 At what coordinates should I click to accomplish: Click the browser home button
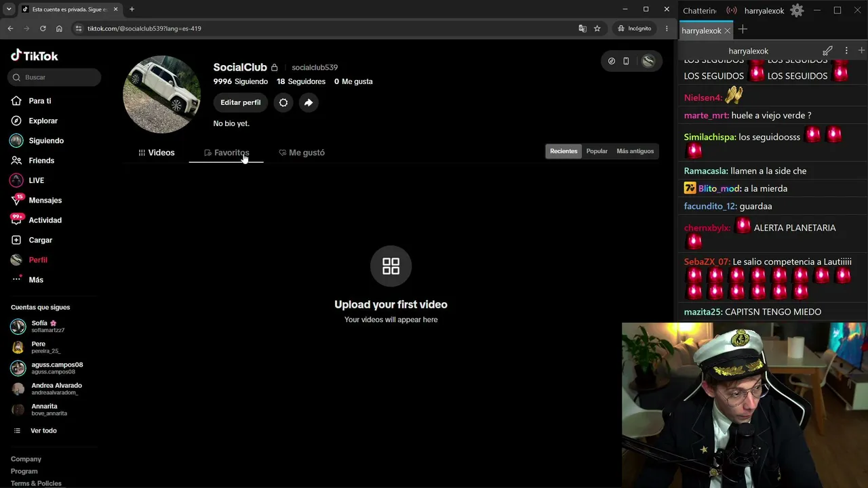coord(59,28)
